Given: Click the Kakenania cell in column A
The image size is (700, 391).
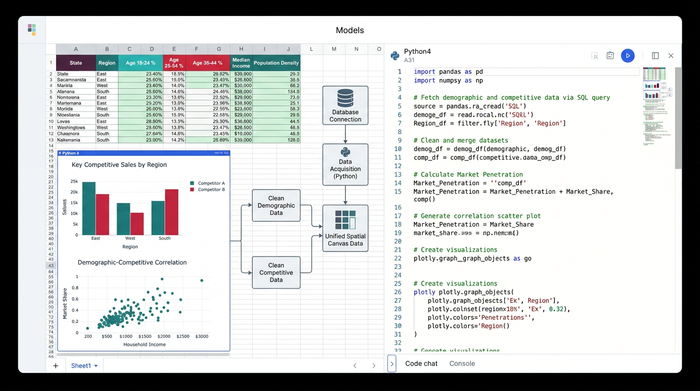Looking at the screenshot, I should (x=76, y=140).
